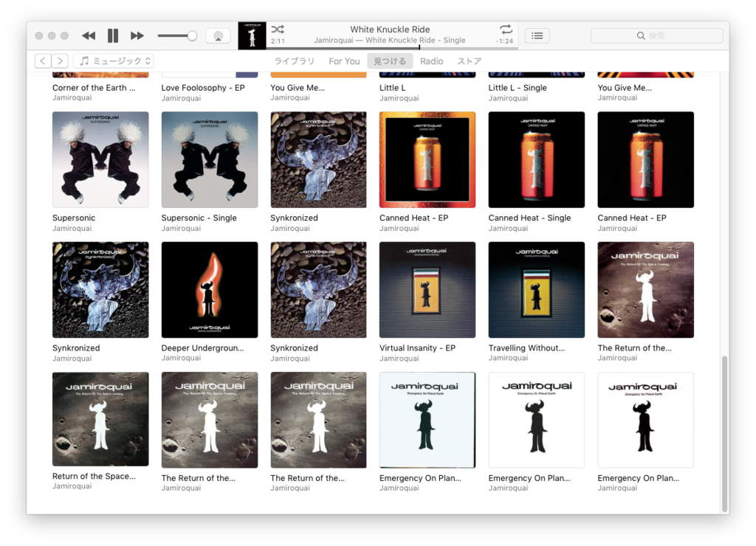Seek within the playback progress bar
756x546 pixels.
(x=392, y=48)
